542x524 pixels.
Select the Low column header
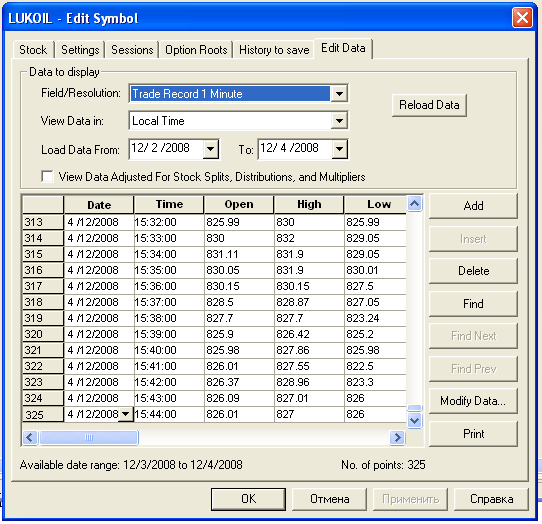(x=375, y=205)
